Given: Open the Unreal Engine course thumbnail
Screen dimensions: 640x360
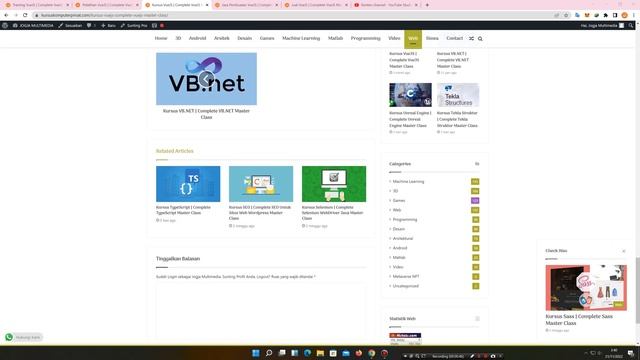Looking at the screenshot, I should coord(410,95).
